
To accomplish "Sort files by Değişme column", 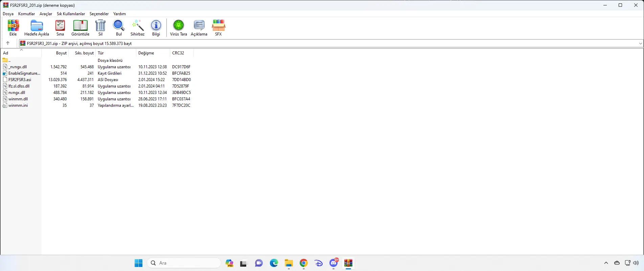I will tap(153, 53).
